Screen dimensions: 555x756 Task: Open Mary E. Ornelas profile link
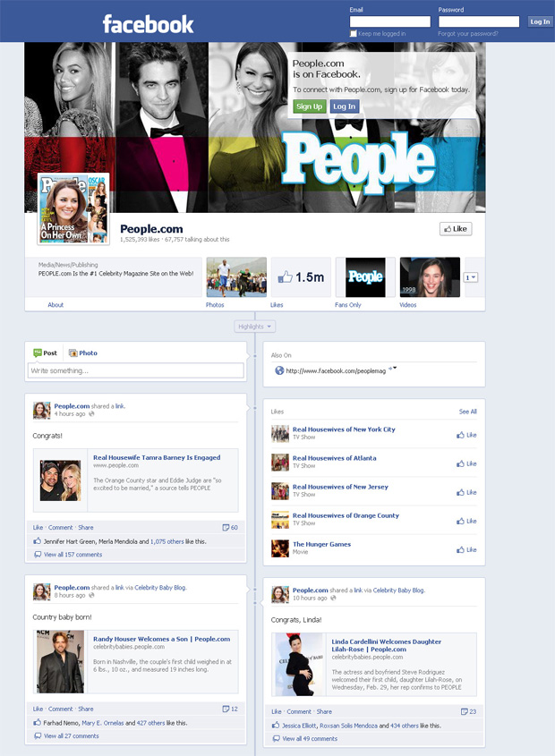pos(103,723)
